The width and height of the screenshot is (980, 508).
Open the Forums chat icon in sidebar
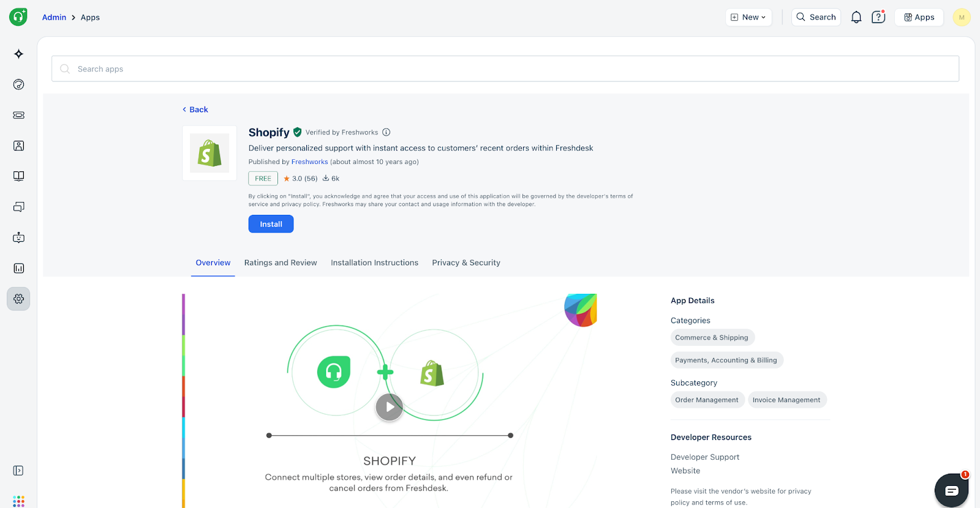[19, 207]
